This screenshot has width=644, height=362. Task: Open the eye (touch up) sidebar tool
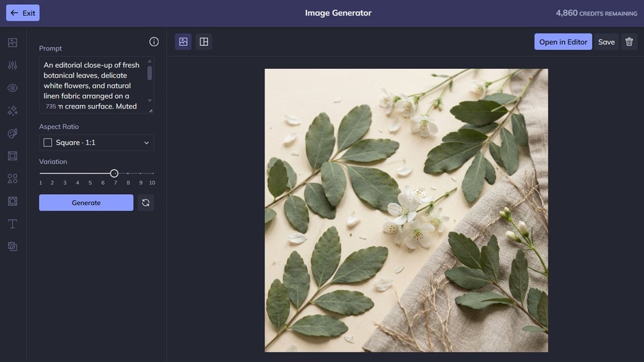(12, 87)
